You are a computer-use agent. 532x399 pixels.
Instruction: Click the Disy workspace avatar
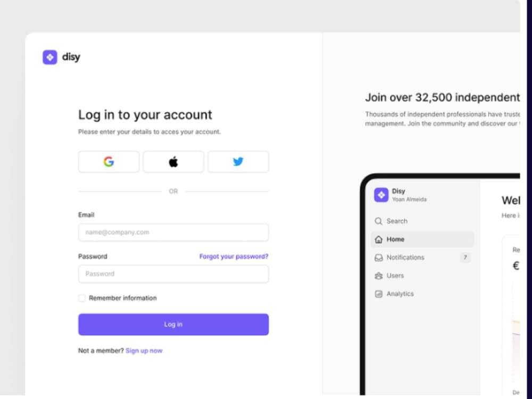381,195
